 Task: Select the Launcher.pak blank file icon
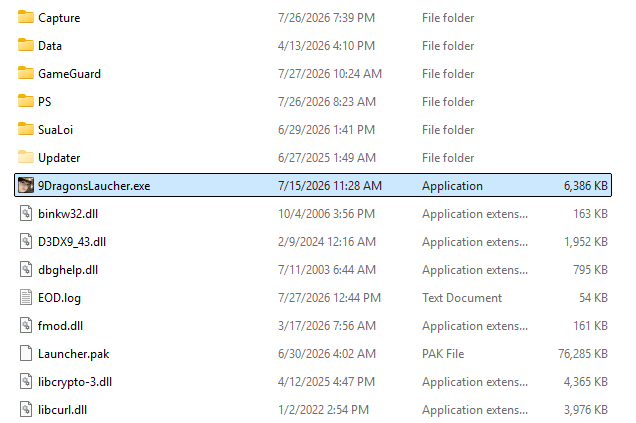[26, 353]
